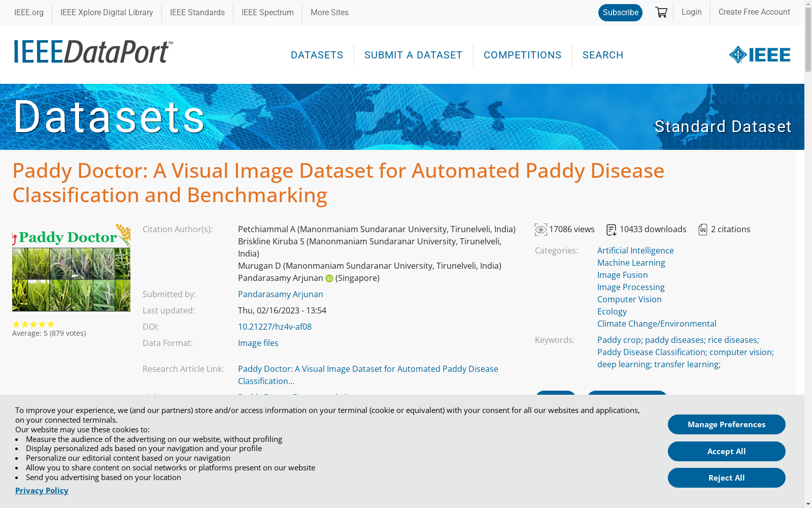
Task: Open the Ecology category
Action: [612, 311]
